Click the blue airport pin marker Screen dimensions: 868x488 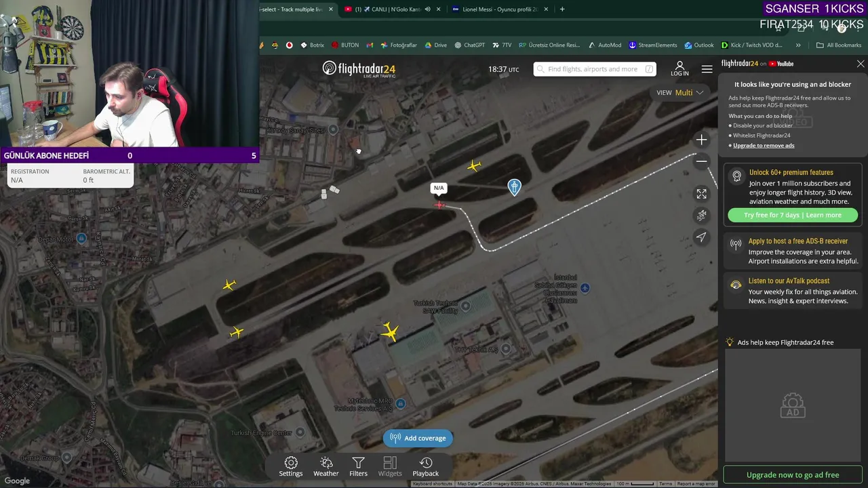pyautogui.click(x=515, y=187)
